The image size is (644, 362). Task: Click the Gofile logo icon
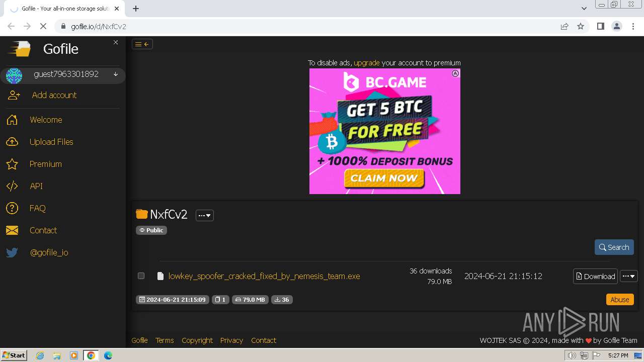coord(19,49)
